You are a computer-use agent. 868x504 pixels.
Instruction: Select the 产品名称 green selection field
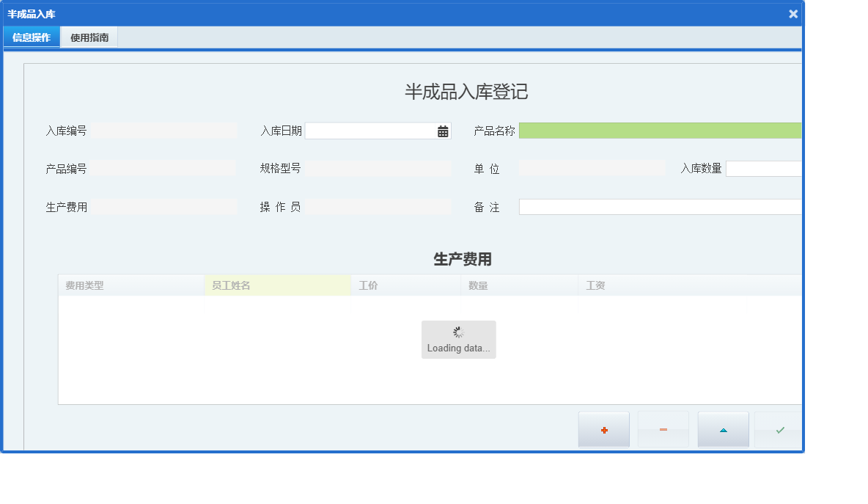click(x=660, y=130)
